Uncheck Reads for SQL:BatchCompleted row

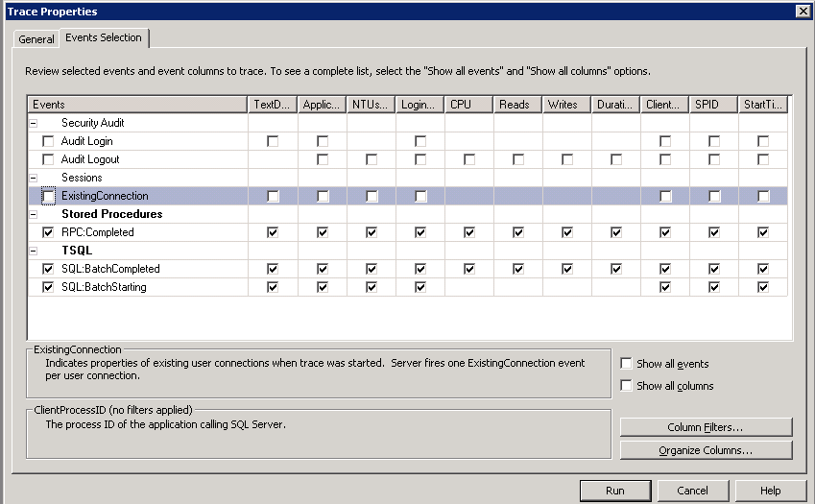[518, 269]
